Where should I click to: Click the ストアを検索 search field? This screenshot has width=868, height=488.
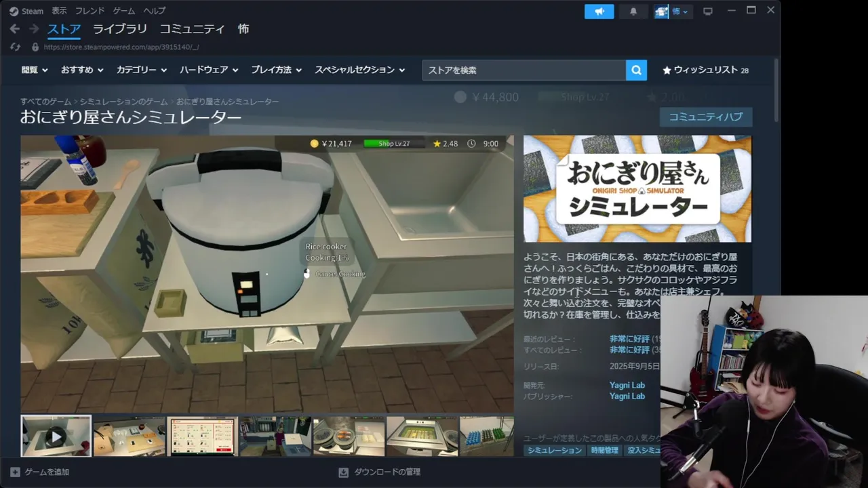(524, 70)
